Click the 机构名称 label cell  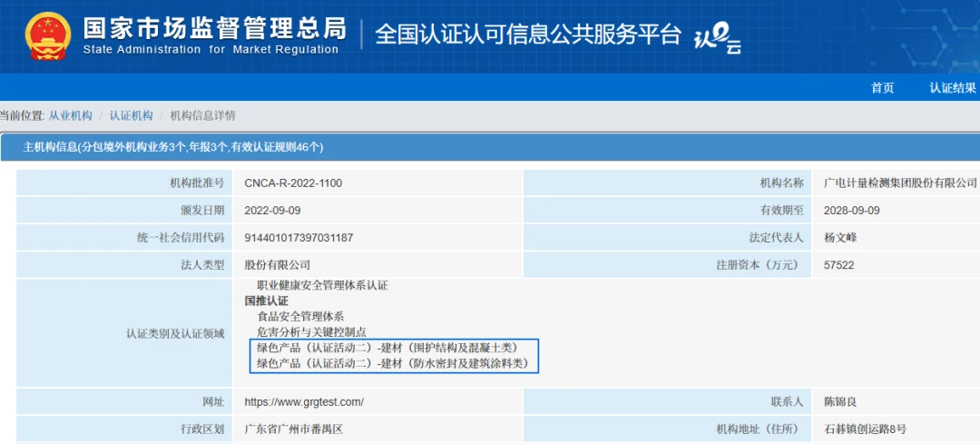pyautogui.click(x=670, y=183)
